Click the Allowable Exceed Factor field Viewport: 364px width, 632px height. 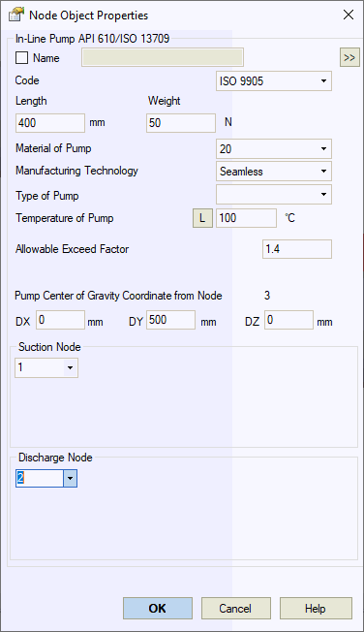297,249
